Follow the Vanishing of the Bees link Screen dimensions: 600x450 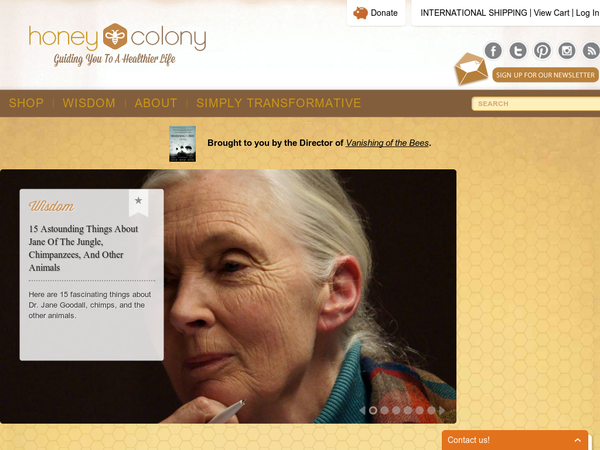(387, 143)
